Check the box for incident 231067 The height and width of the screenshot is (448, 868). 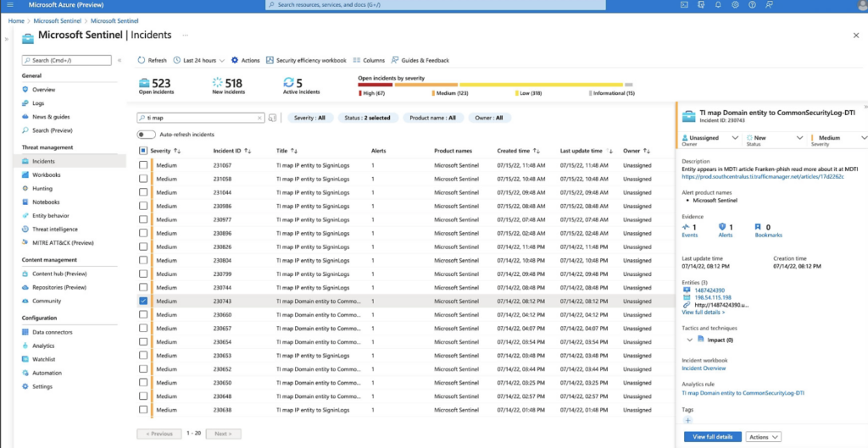point(143,165)
